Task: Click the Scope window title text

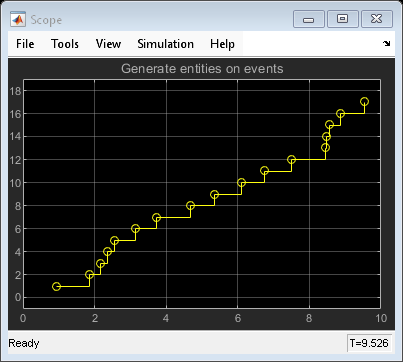Action: click(46, 20)
